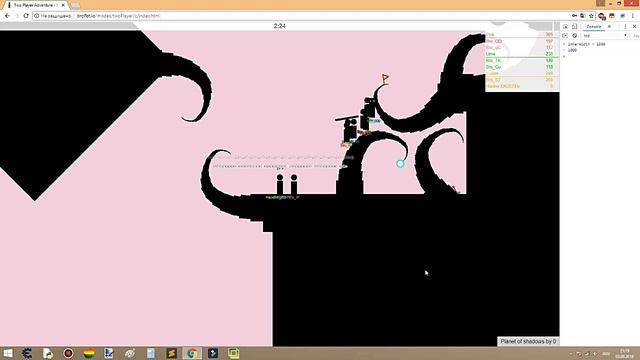The height and width of the screenshot is (360, 640).
Task: Open DevTools customize three-dot menu
Action: pos(625,27)
